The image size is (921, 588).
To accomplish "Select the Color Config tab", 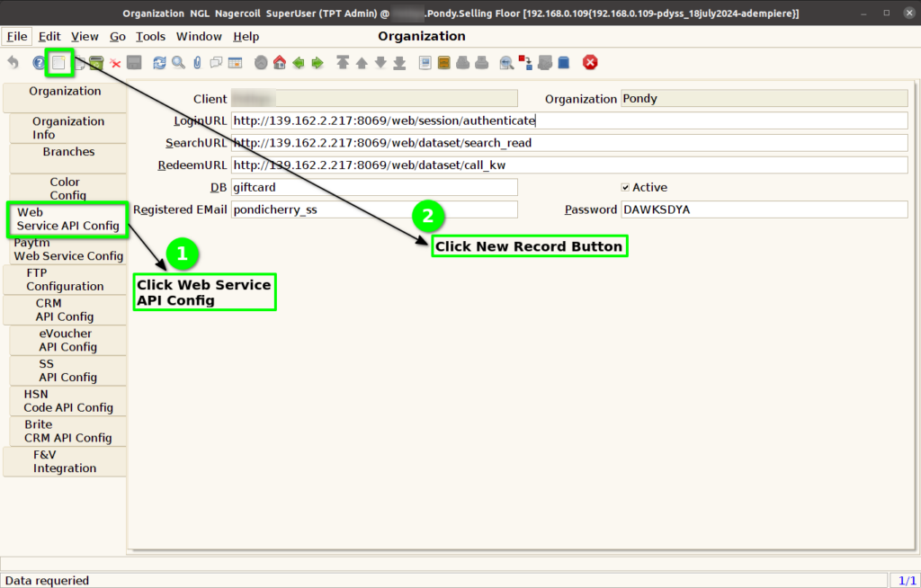I will [x=68, y=189].
